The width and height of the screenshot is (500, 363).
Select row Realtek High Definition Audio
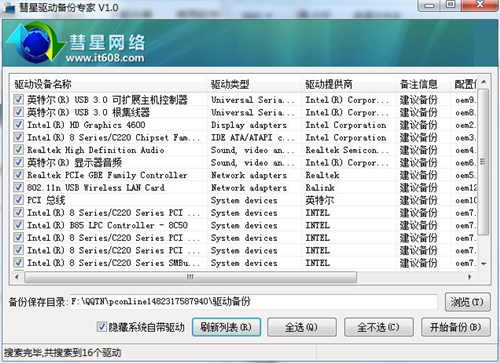[245, 150]
